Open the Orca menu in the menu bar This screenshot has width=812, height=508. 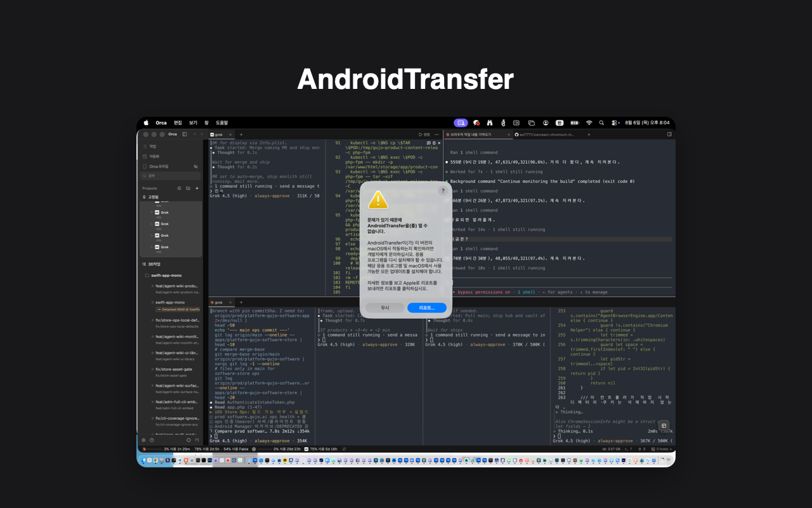(x=161, y=123)
